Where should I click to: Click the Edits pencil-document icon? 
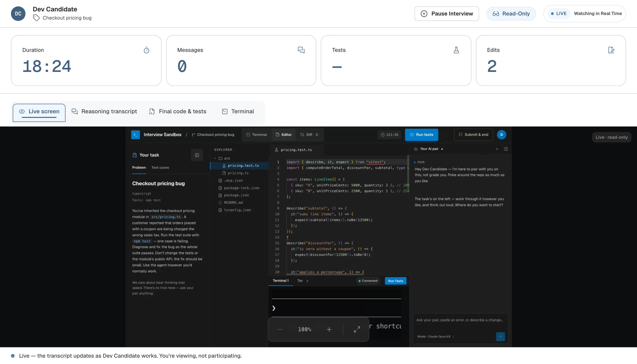[611, 50]
